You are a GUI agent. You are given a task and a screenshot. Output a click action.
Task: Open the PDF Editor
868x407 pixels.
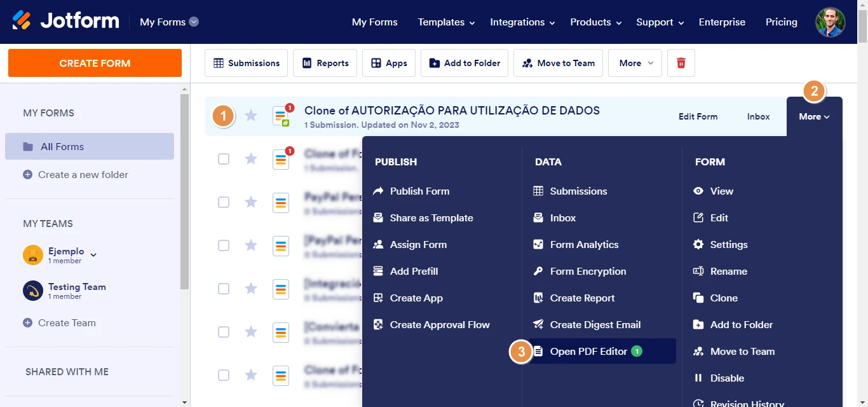[589, 351]
